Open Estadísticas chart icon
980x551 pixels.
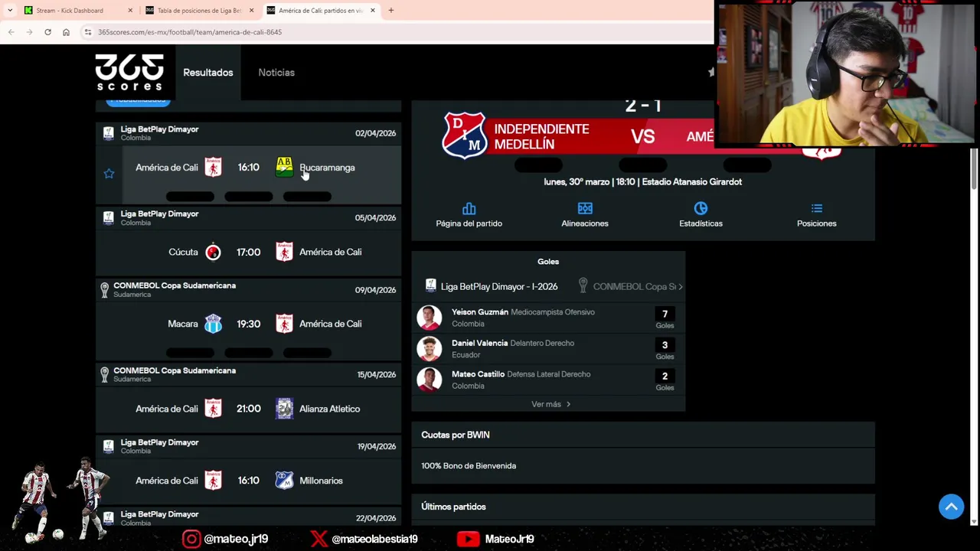pyautogui.click(x=701, y=209)
